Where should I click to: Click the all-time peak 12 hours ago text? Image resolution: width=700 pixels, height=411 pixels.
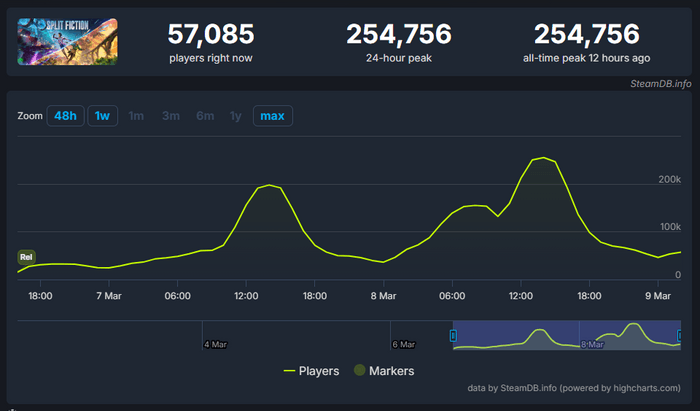point(587,58)
